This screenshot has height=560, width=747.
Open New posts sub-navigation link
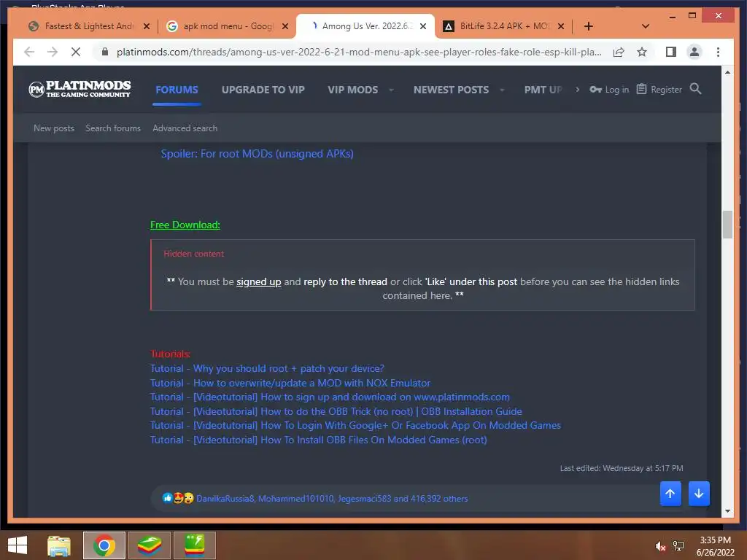tap(54, 128)
